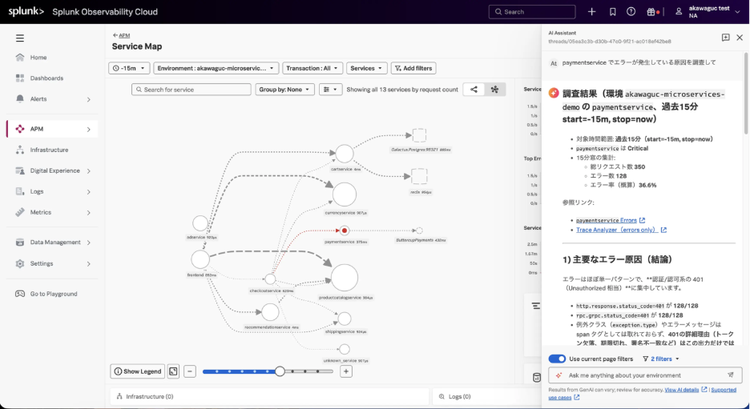Click the Metrics ruler icon

(x=20, y=212)
